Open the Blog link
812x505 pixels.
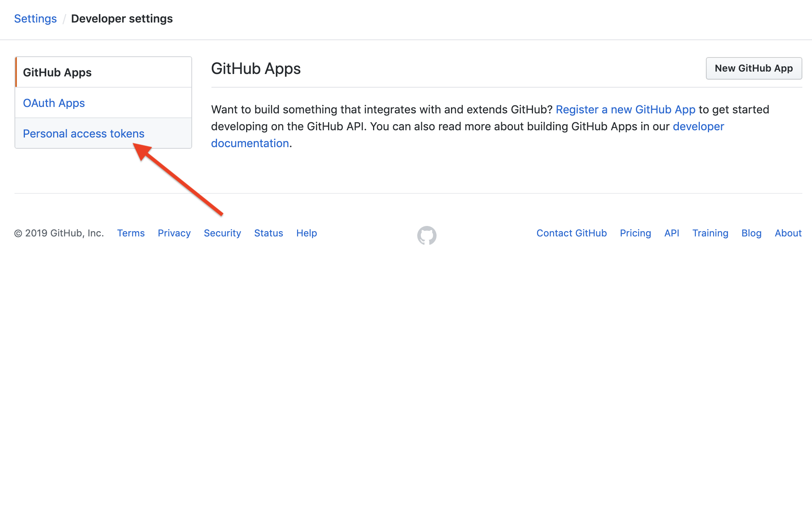pos(751,233)
